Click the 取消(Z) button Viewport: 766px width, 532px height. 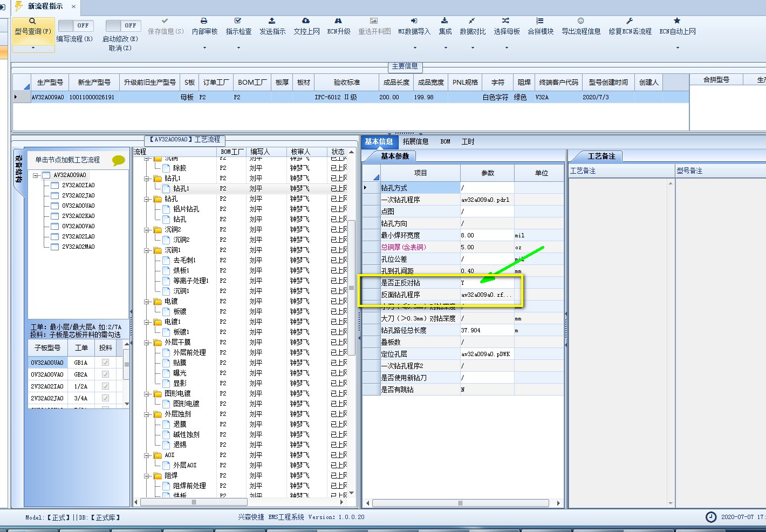120,48
